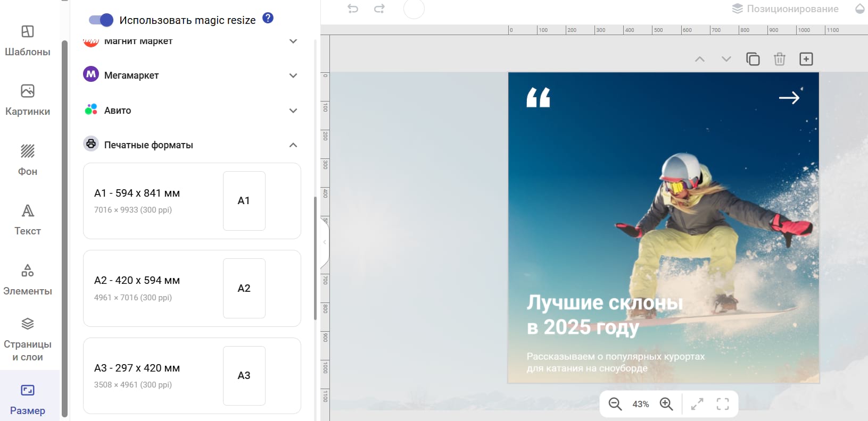This screenshot has width=868, height=421.
Task: Open the magic resize help icon
Action: point(268,18)
